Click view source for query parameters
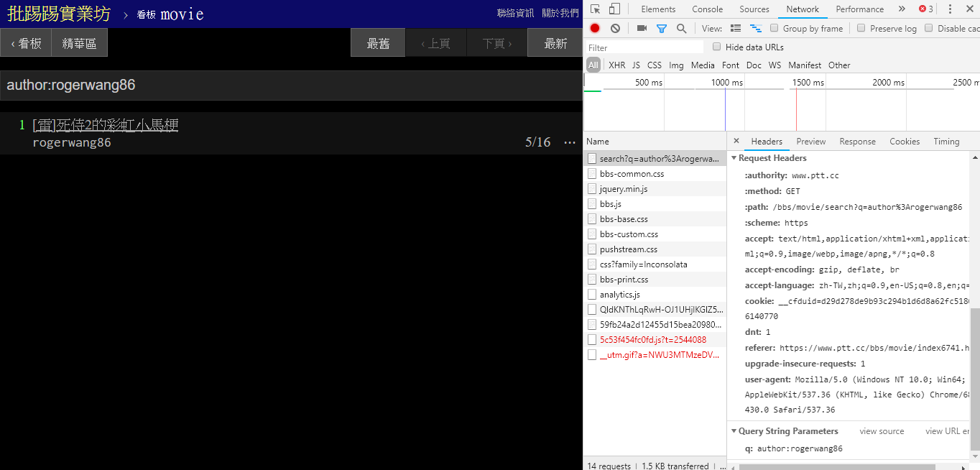This screenshot has width=980, height=470. tap(882, 431)
